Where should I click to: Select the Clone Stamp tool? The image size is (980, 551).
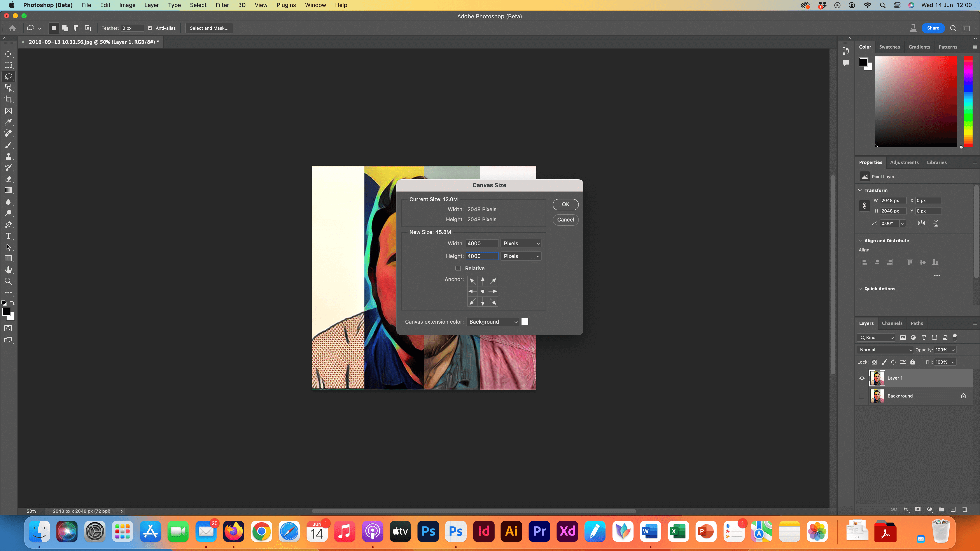(8, 156)
